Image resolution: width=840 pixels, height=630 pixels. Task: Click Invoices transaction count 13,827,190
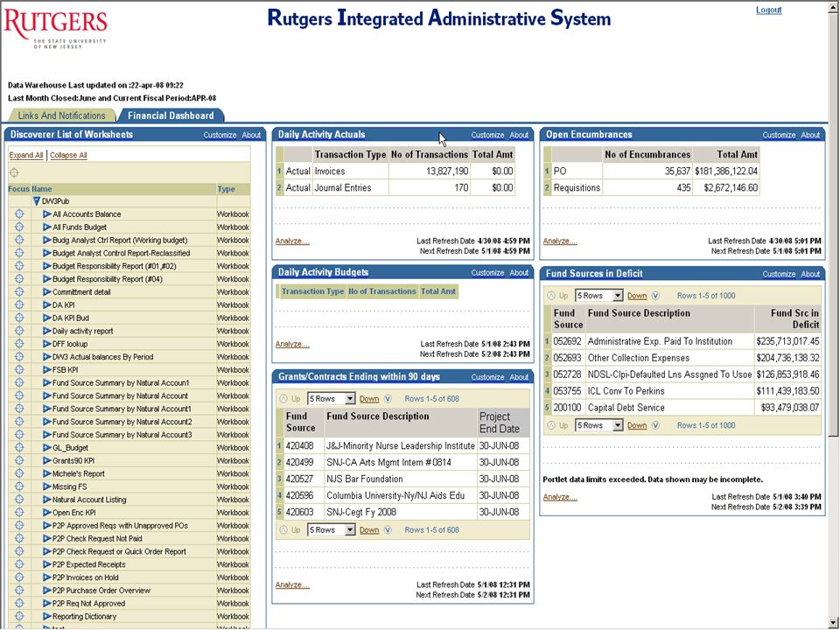[447, 171]
